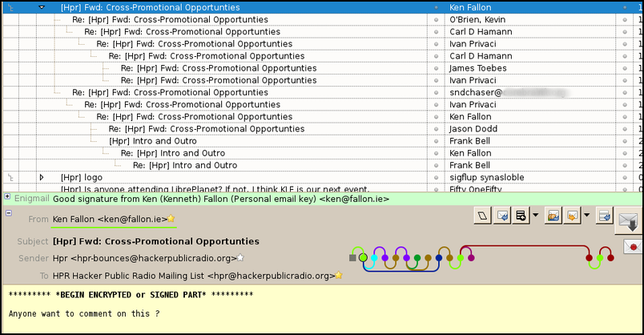Click the star beside the HPR mailing list recipient
The image size is (644, 335).
(339, 276)
